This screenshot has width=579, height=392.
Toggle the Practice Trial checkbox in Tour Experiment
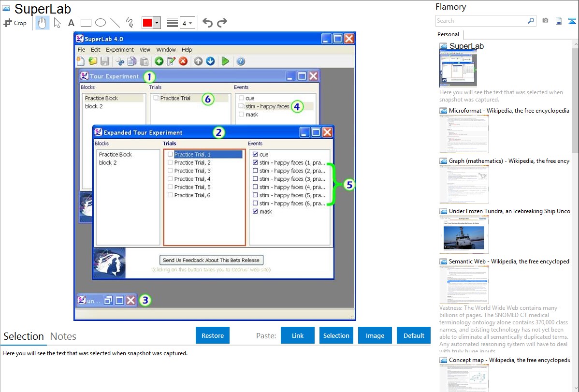pos(156,98)
